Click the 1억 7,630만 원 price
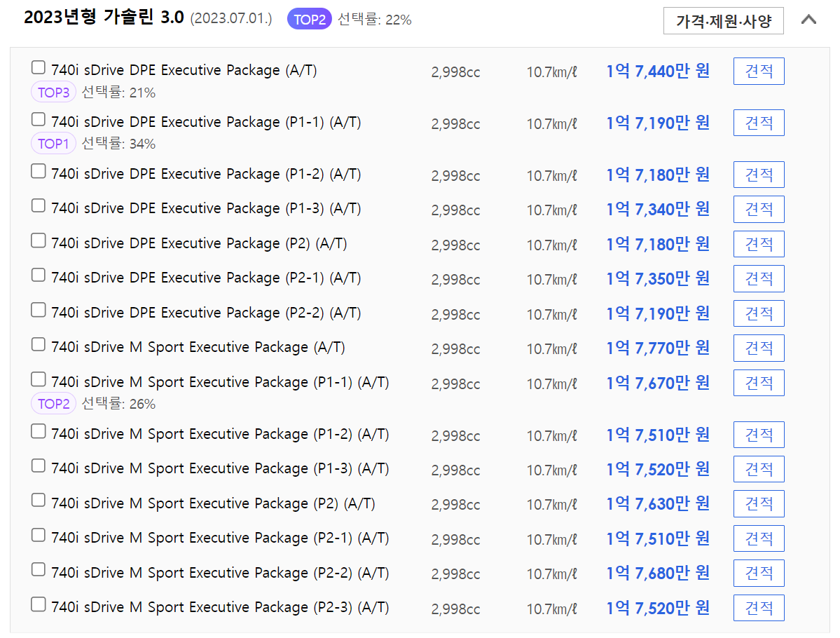Viewport: 840px width, 638px height. pyautogui.click(x=657, y=503)
